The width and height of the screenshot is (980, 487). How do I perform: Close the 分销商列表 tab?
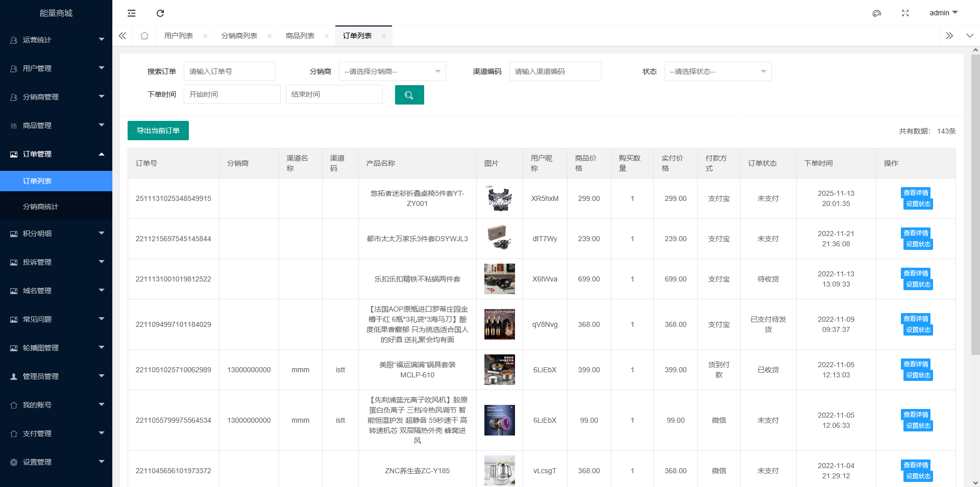tap(269, 36)
